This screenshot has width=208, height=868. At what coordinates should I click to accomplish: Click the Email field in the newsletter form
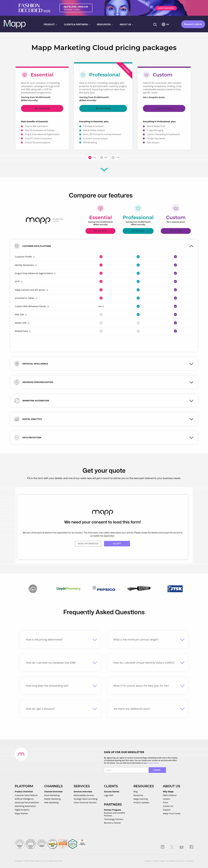(126, 770)
